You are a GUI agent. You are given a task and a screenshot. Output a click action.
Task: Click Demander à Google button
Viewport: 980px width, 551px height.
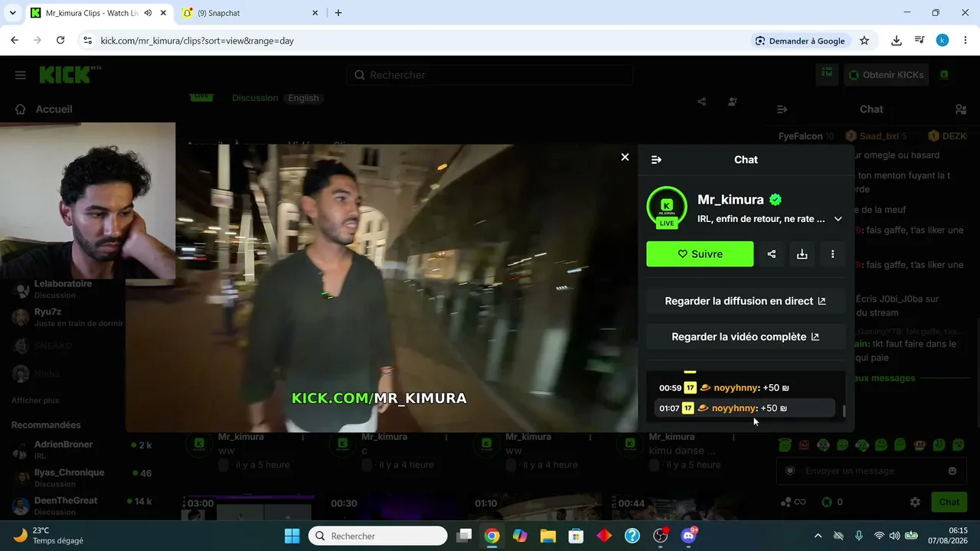[800, 41]
